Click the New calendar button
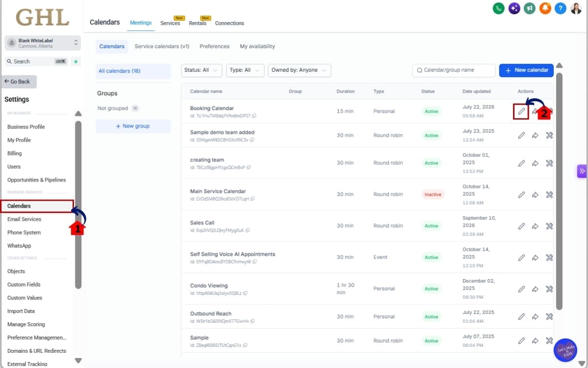 [526, 70]
